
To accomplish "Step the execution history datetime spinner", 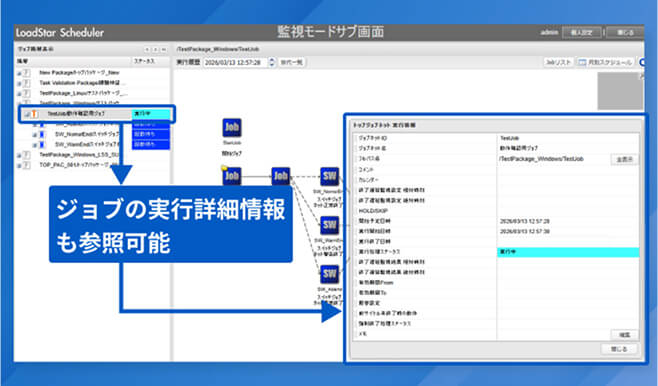I will (272, 62).
